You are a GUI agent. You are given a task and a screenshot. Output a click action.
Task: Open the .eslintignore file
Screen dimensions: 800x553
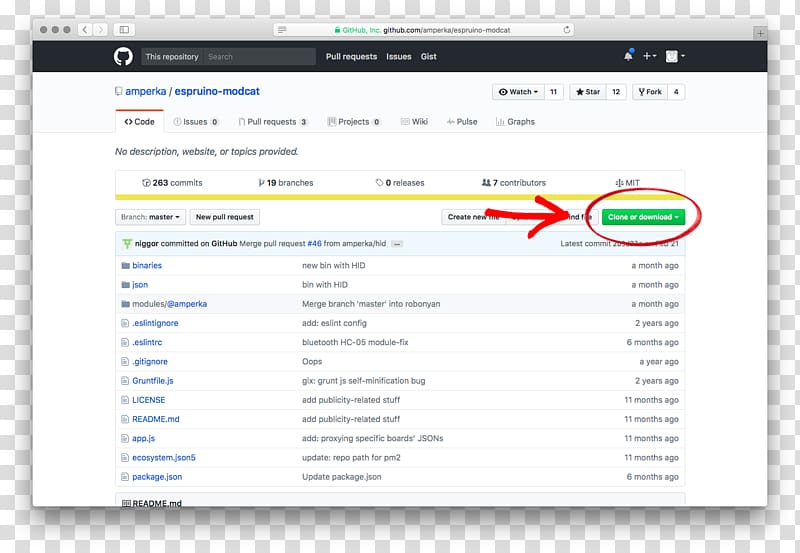155,323
